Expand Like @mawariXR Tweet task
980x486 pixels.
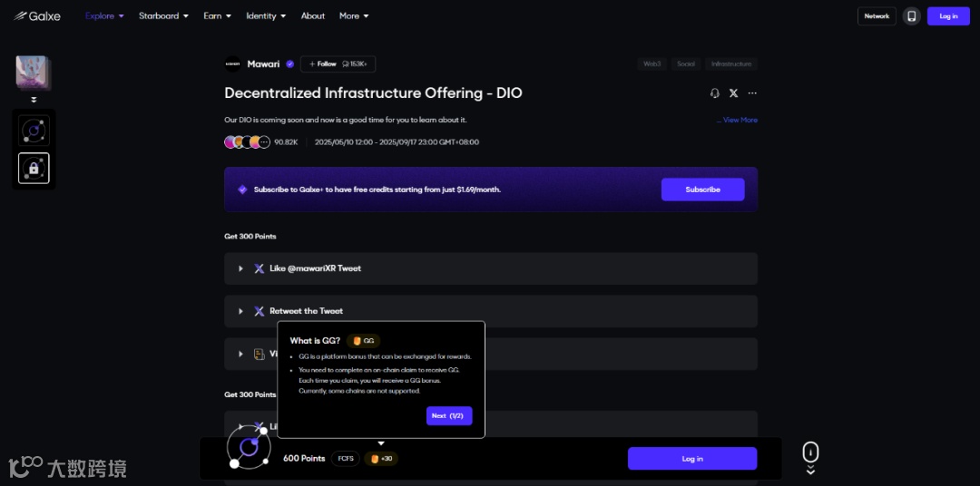tap(491, 268)
